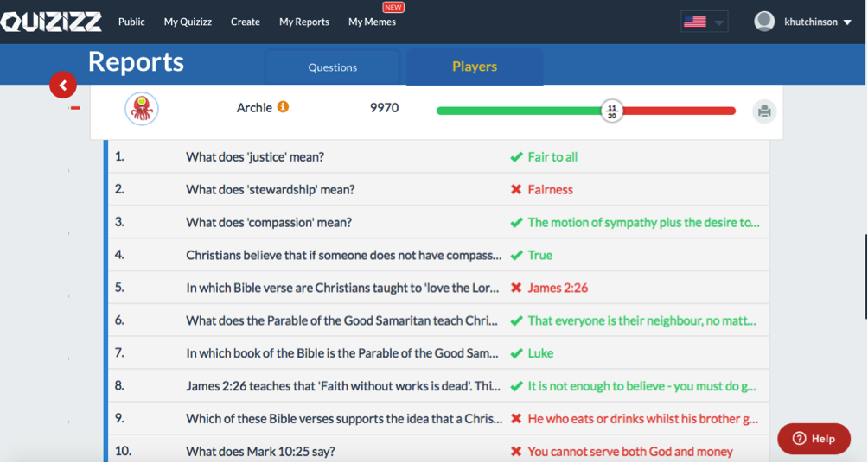This screenshot has height=463, width=868.
Task: Go to My Memes page
Action: point(372,22)
